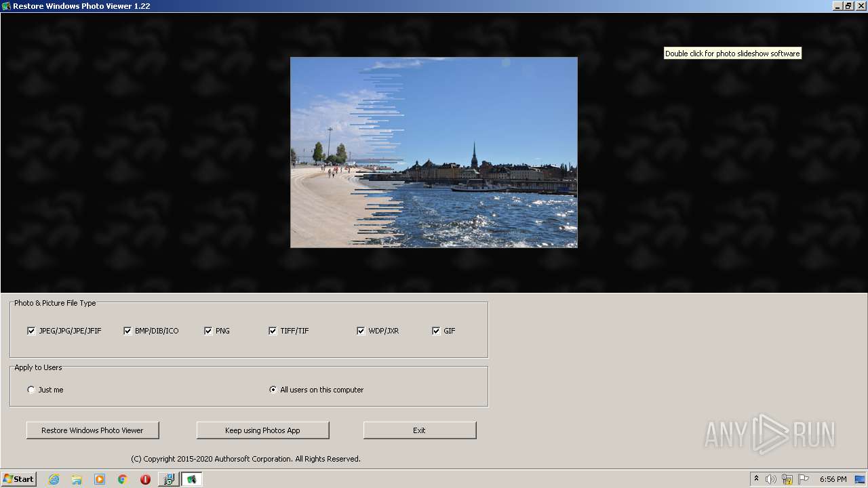The image size is (868, 488).
Task: Click the 'Apply to Users' group label
Action: pos(38,367)
